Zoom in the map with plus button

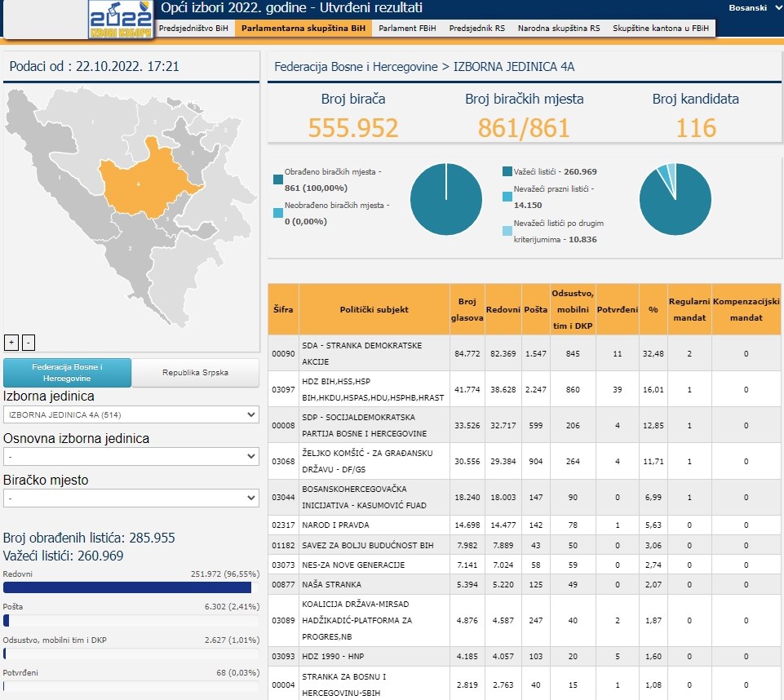pyautogui.click(x=11, y=342)
